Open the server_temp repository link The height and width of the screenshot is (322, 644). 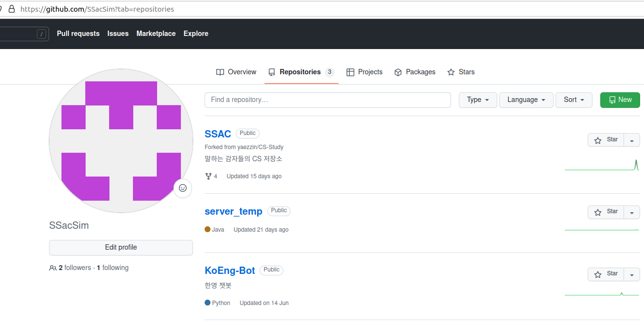[233, 211]
